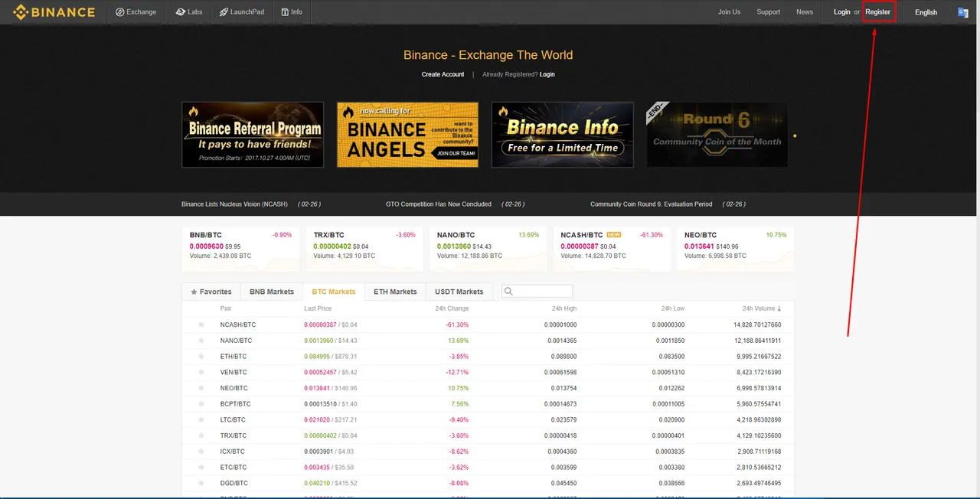980x499 pixels.
Task: Open the LTC/BTC market row
Action: tap(488, 419)
